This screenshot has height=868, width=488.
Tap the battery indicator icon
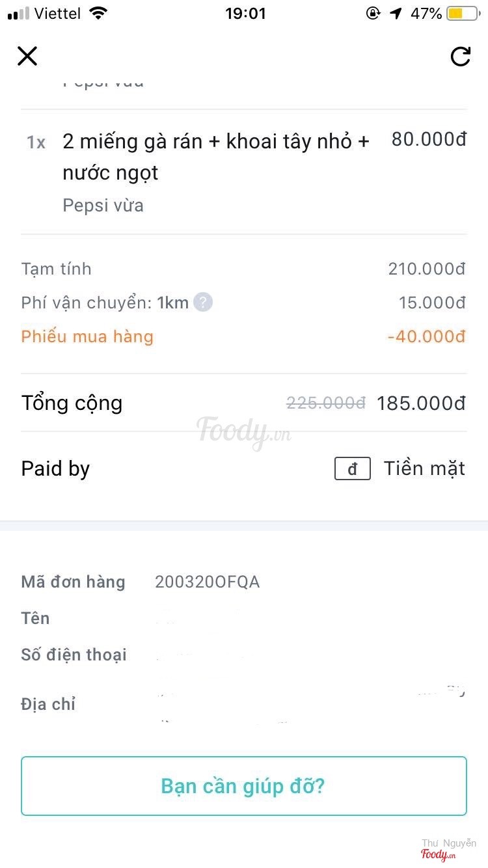coord(462,13)
